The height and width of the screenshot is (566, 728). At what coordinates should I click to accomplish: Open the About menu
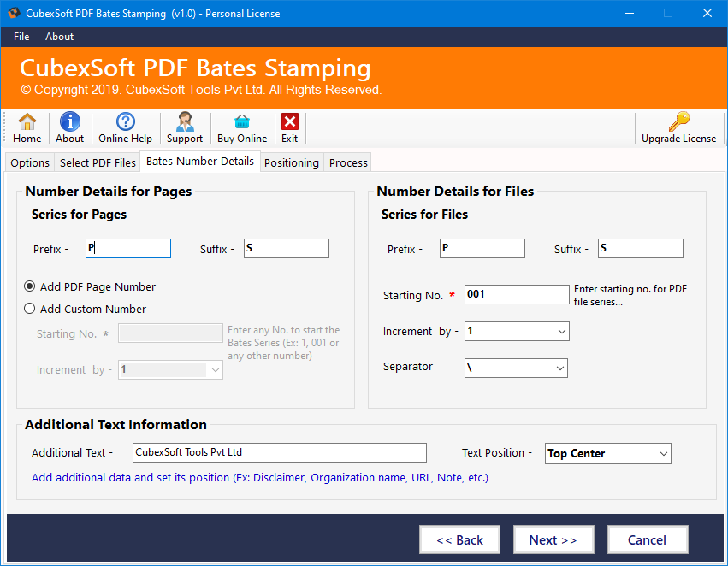[59, 37]
